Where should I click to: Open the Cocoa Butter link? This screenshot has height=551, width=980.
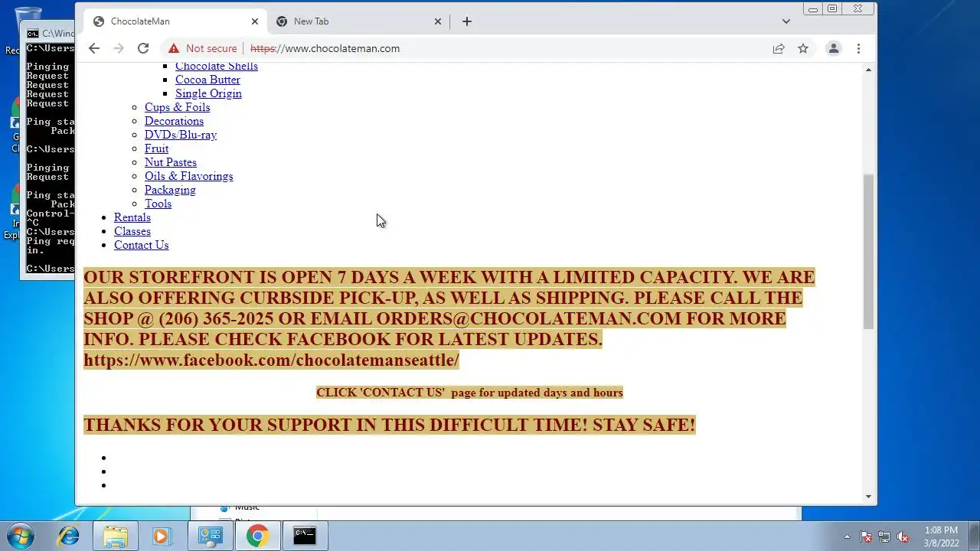[x=207, y=80]
